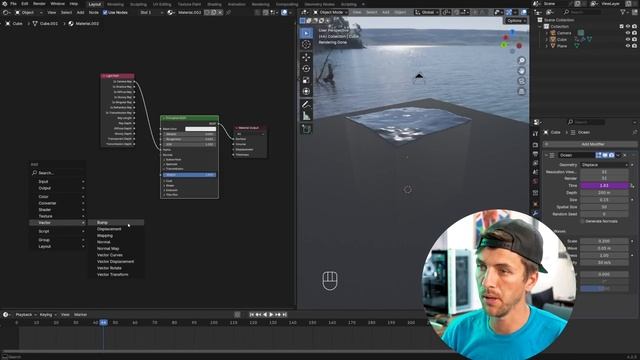Hide Plane in viewport via eye icon

click(x=628, y=46)
